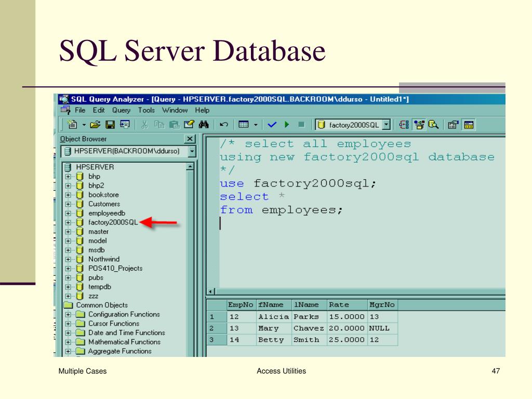
Task: Click the New Query toolbar icon
Action: [72, 125]
